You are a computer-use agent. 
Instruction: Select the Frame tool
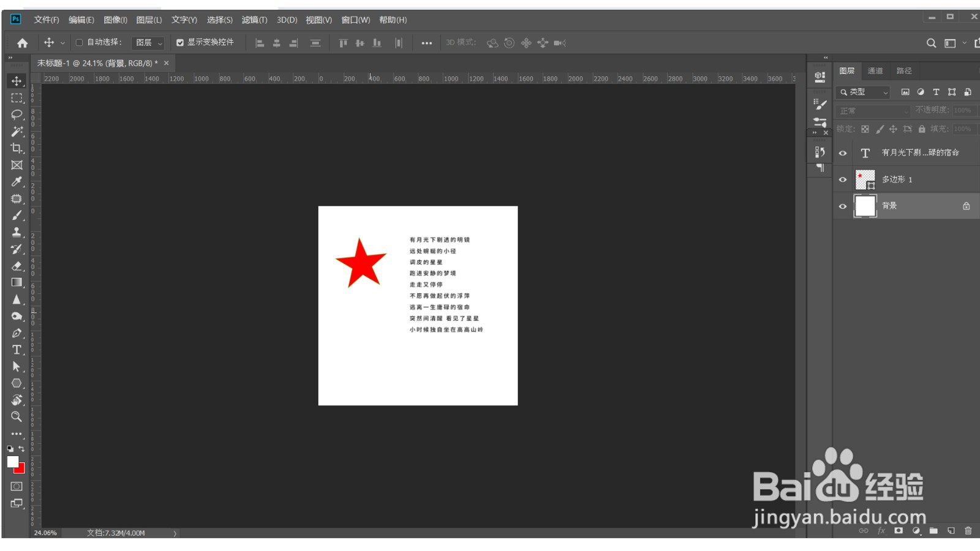tap(17, 165)
